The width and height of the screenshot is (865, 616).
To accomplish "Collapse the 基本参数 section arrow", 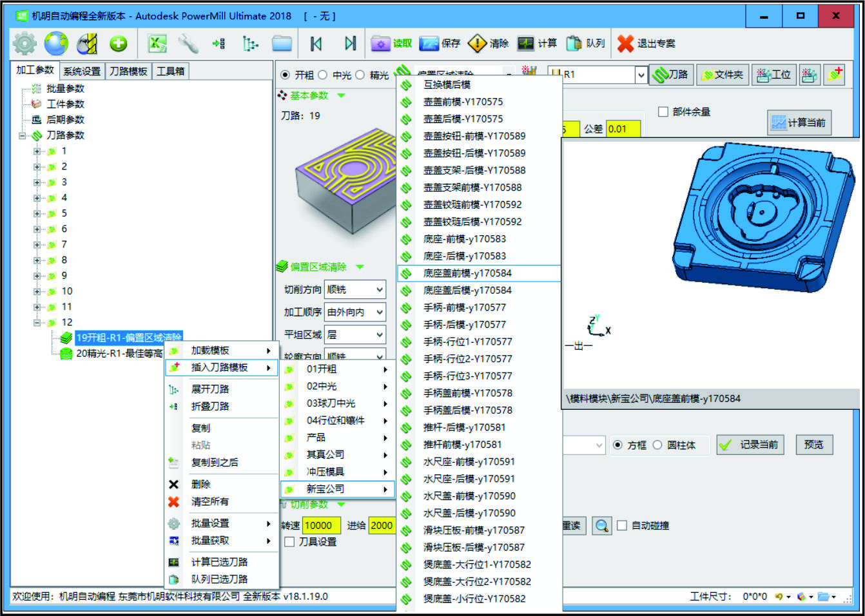I will click(341, 96).
